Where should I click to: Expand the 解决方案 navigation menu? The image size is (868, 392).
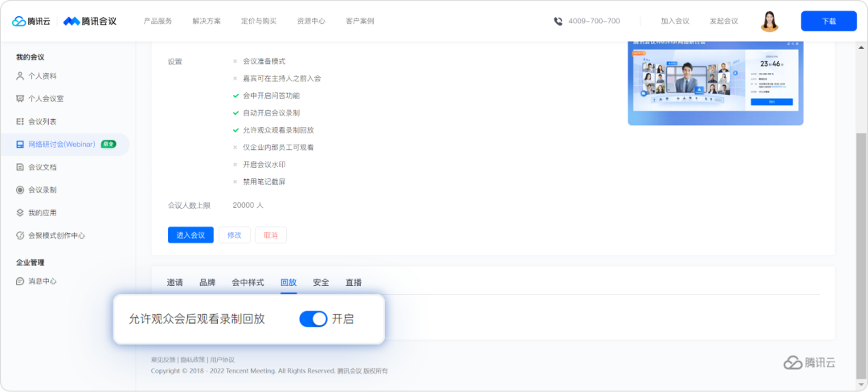click(207, 21)
